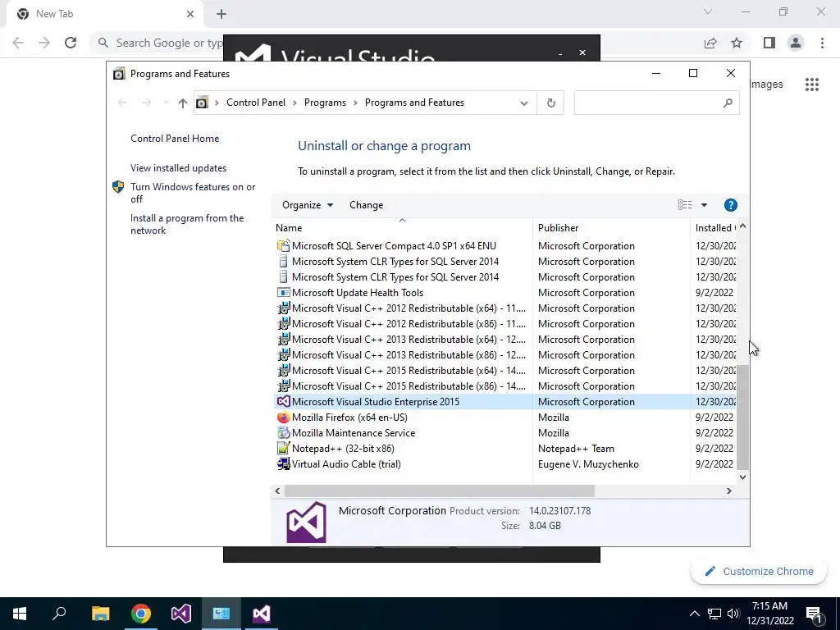Click the list scroll down arrow

[x=742, y=477]
